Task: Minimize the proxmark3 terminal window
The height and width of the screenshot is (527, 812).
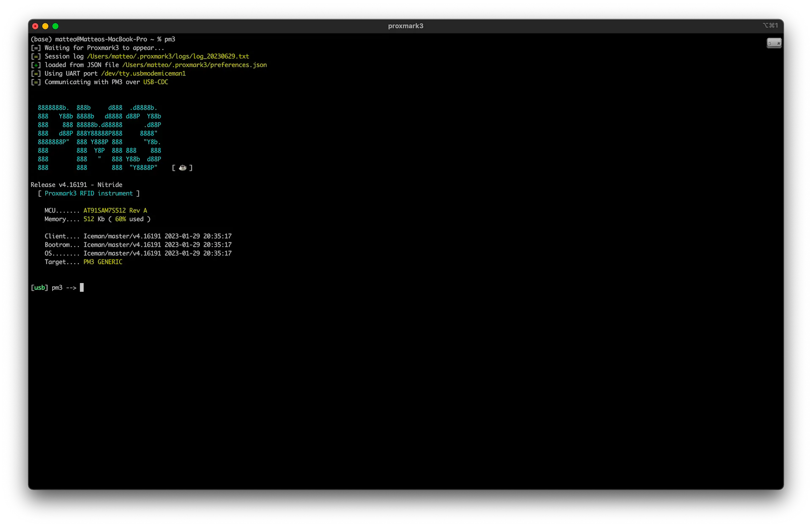Action: coord(45,26)
